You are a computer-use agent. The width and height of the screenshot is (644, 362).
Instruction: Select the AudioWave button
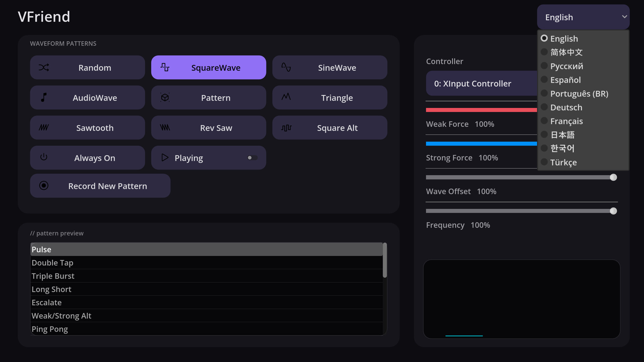pyautogui.click(x=88, y=98)
